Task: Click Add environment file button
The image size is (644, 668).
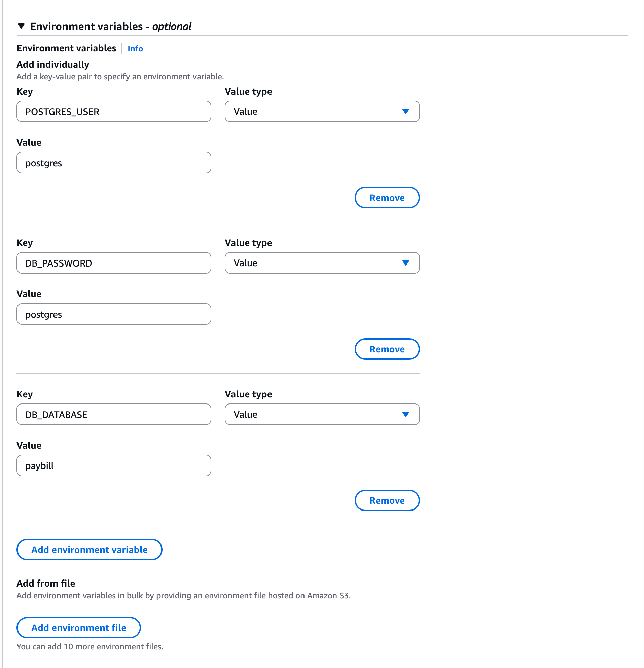Action: tap(78, 627)
